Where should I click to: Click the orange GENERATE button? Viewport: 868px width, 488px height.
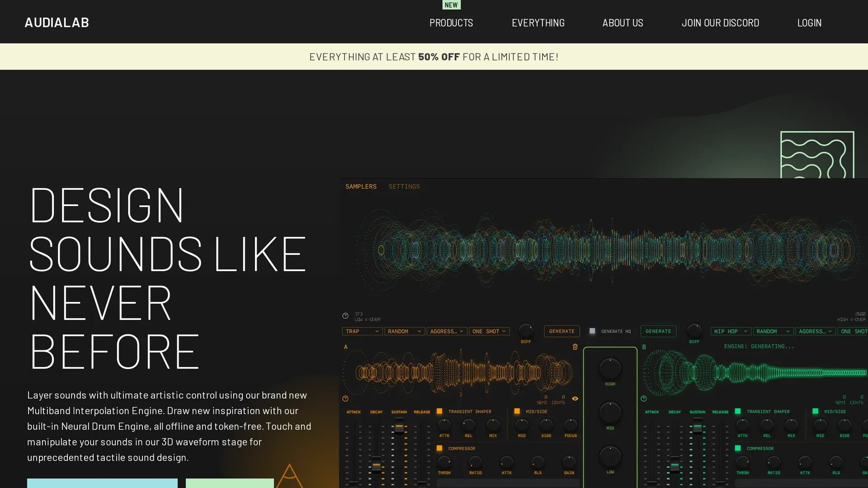pos(561,331)
